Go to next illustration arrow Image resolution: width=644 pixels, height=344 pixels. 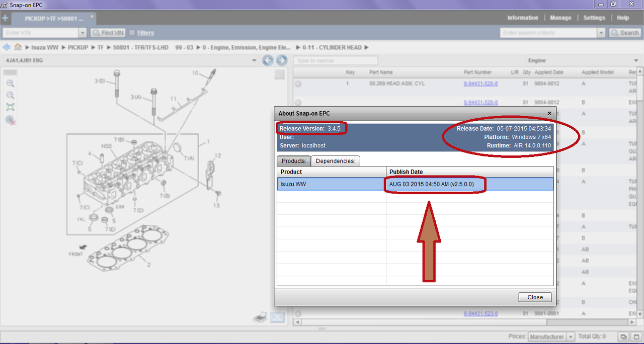282,61
